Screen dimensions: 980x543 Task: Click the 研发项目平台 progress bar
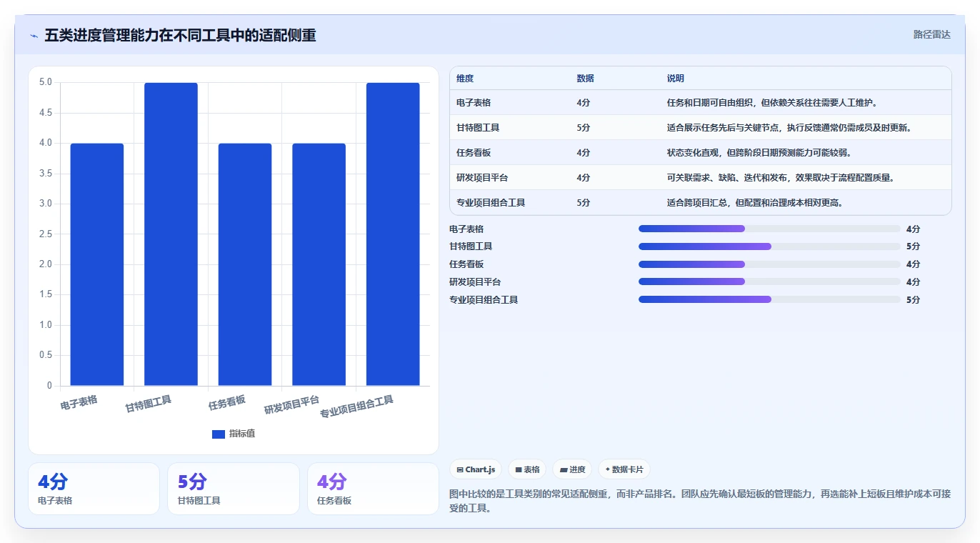(769, 282)
